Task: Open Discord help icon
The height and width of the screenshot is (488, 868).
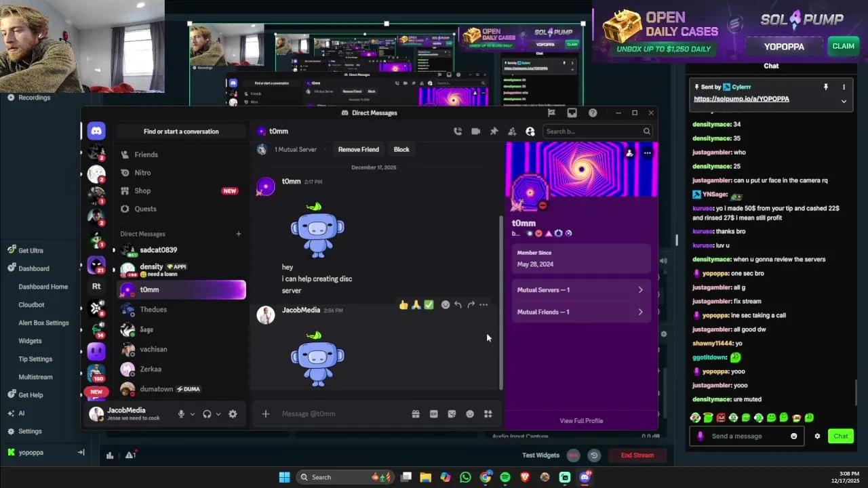Action: coord(593,113)
